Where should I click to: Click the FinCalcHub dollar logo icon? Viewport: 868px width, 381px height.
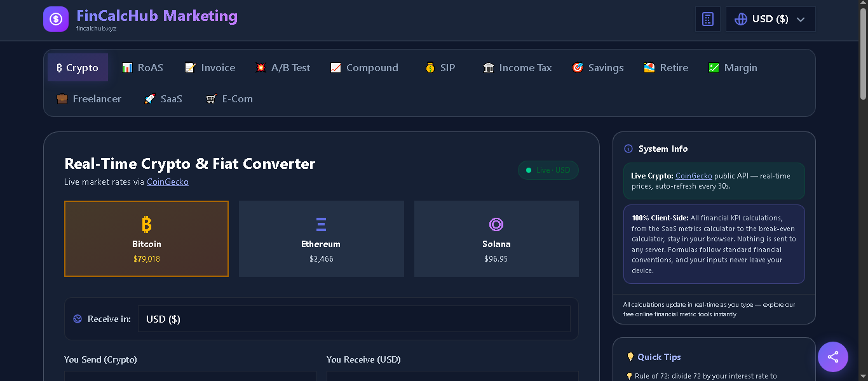[x=56, y=19]
